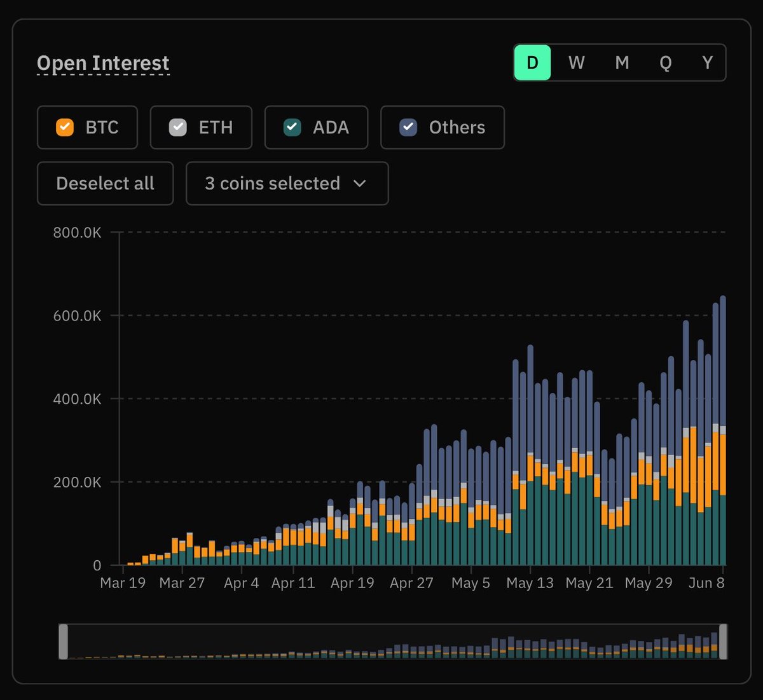
Task: Switch to the W weekly interval
Action: click(577, 62)
